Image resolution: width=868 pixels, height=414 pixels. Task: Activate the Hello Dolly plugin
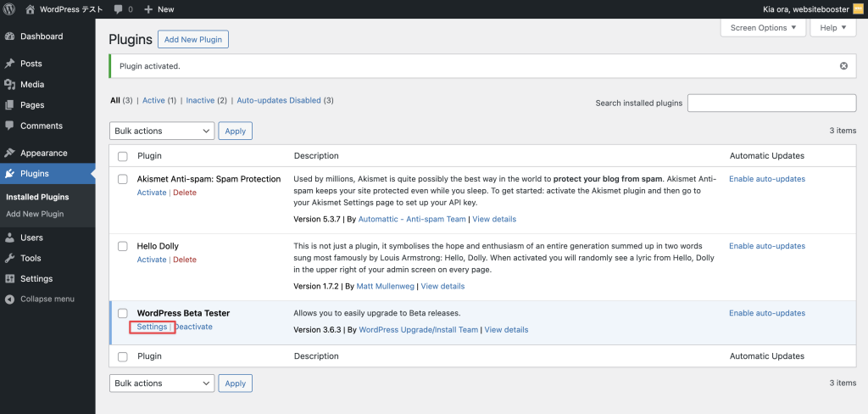pyautogui.click(x=152, y=260)
